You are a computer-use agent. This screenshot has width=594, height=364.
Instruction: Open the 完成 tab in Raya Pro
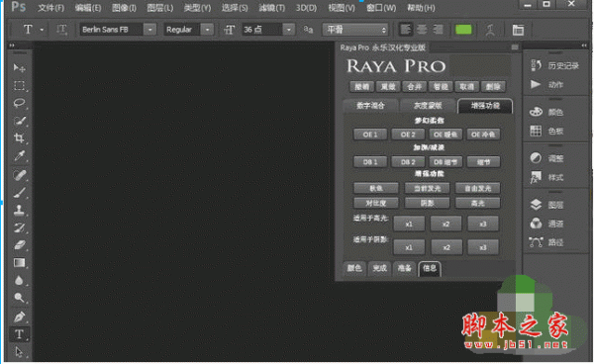pyautogui.click(x=379, y=268)
